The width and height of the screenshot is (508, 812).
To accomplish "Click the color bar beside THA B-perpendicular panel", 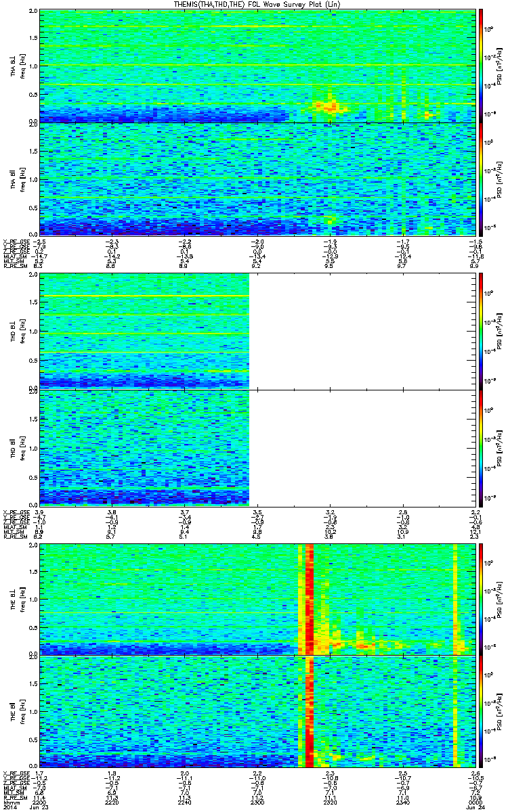I will [481, 66].
